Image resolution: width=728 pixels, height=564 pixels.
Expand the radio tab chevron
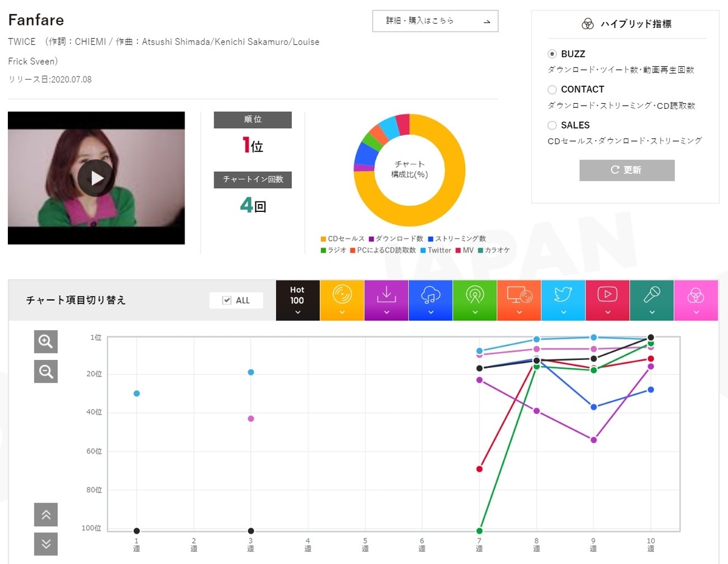(x=475, y=313)
